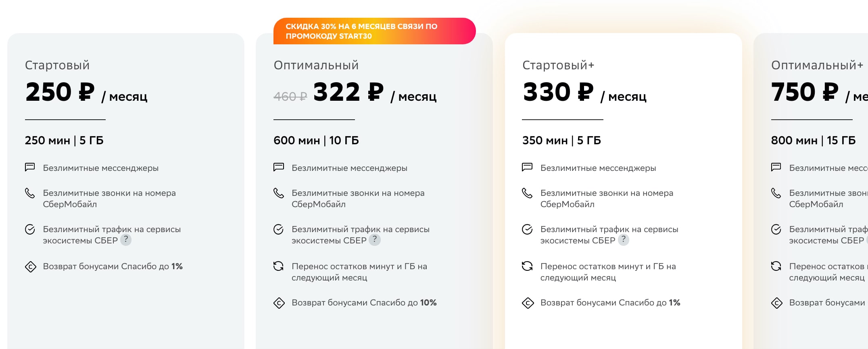Open the Стартовый+ tariff heading
The image size is (868, 349).
pyautogui.click(x=558, y=65)
